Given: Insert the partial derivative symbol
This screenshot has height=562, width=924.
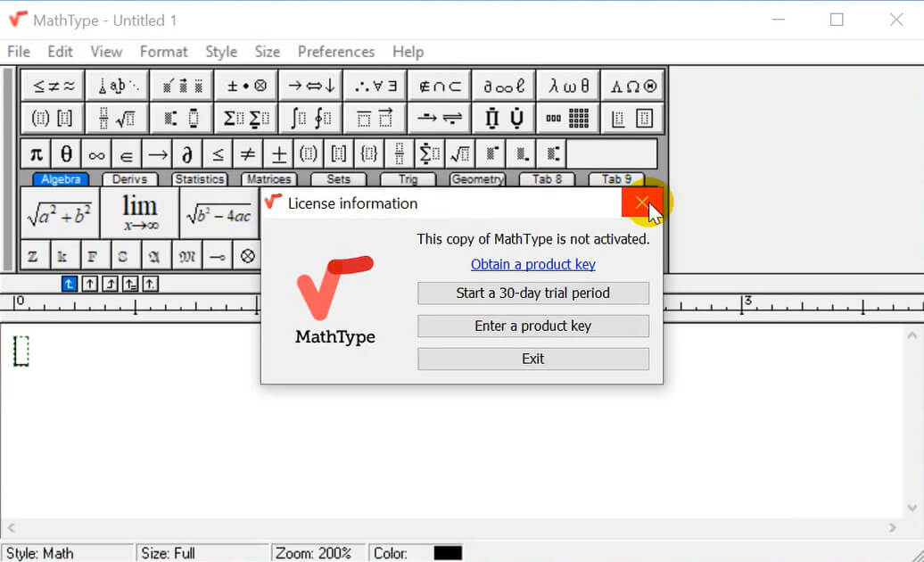Looking at the screenshot, I should tap(187, 154).
